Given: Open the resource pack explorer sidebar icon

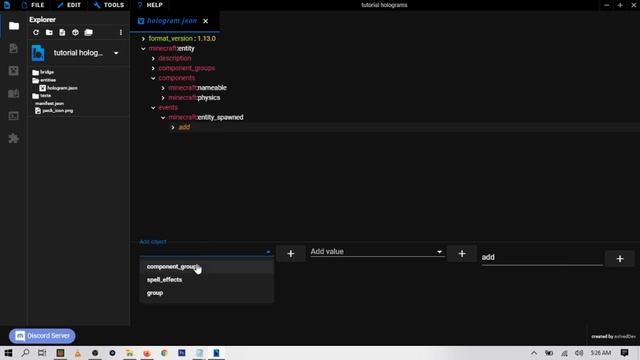Looking at the screenshot, I should [x=13, y=48].
